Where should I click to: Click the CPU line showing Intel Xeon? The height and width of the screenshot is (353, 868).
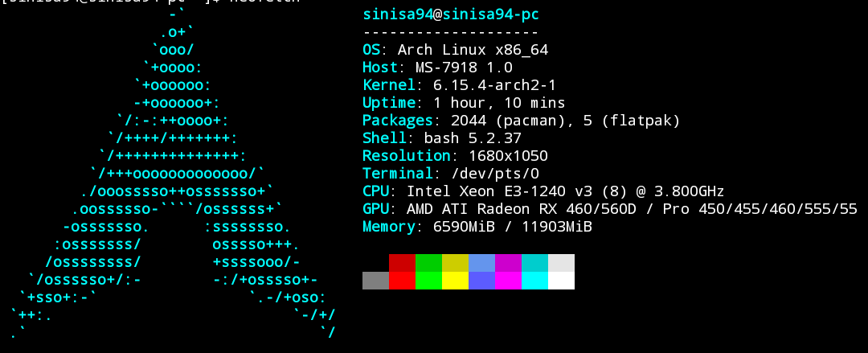coord(544,191)
